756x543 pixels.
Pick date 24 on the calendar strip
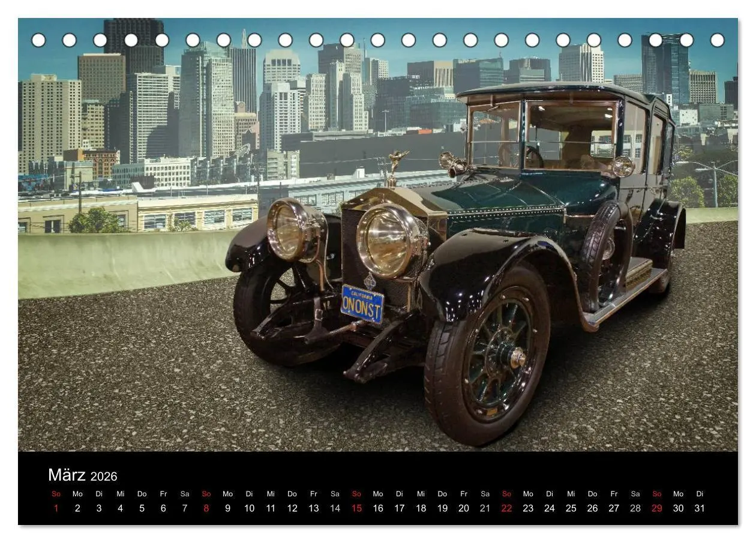coord(550,508)
